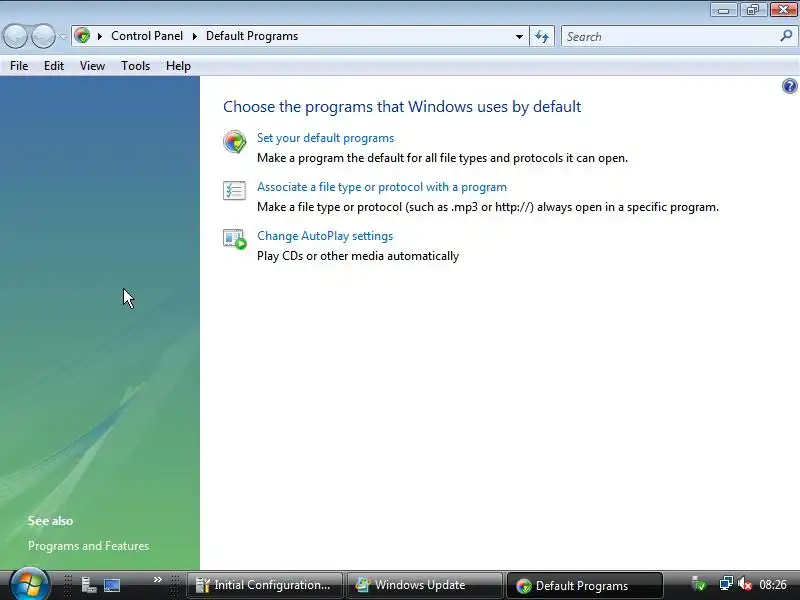Switch to Initial Configuration taskbar button

(265, 585)
